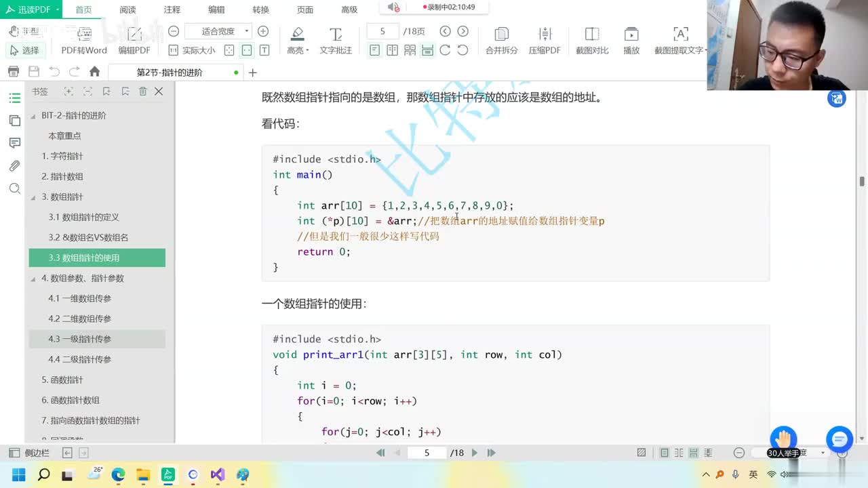Show page thumbnails panel from sidebar

[x=15, y=121]
